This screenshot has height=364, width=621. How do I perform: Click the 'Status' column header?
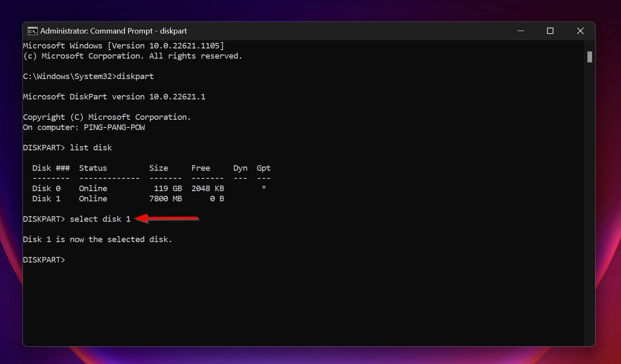coord(93,168)
